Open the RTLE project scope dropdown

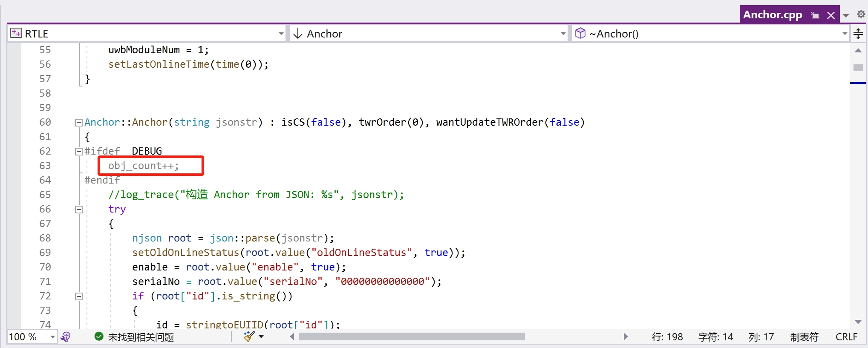pyautogui.click(x=281, y=34)
